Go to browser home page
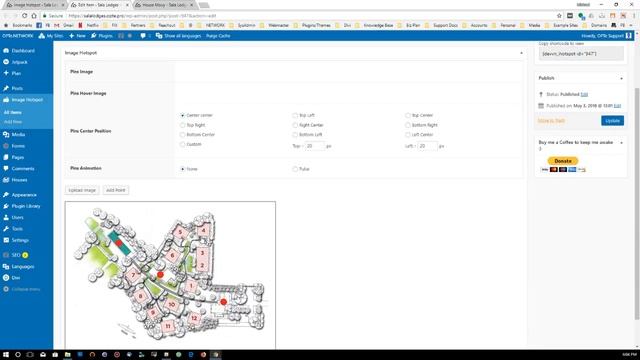Image resolution: width=640 pixels, height=360 pixels. (34, 16)
